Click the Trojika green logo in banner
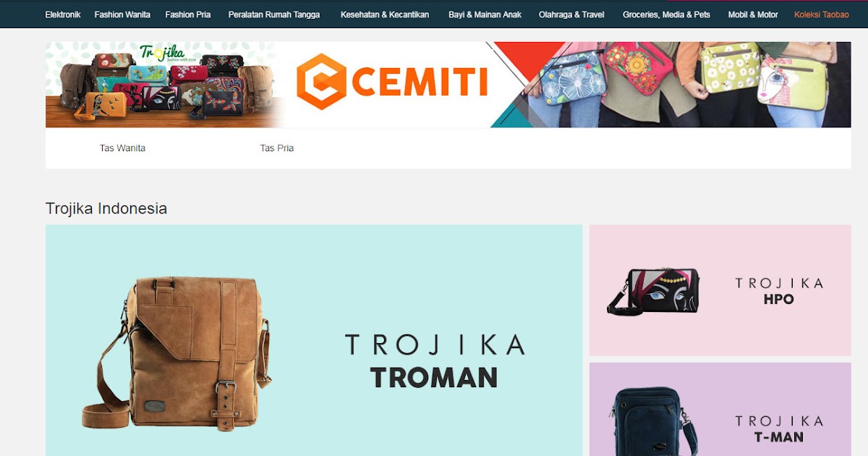Image resolution: width=868 pixels, height=456 pixels. point(162,53)
